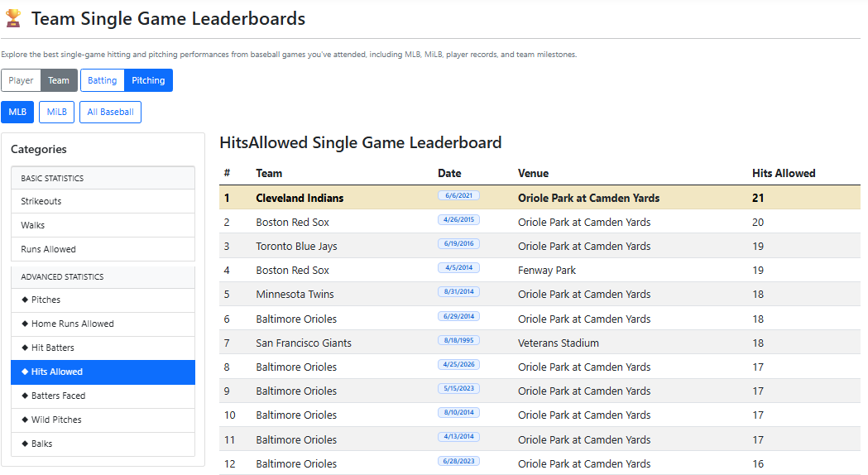Open the 8/18/1995 game date badge

pyautogui.click(x=459, y=340)
